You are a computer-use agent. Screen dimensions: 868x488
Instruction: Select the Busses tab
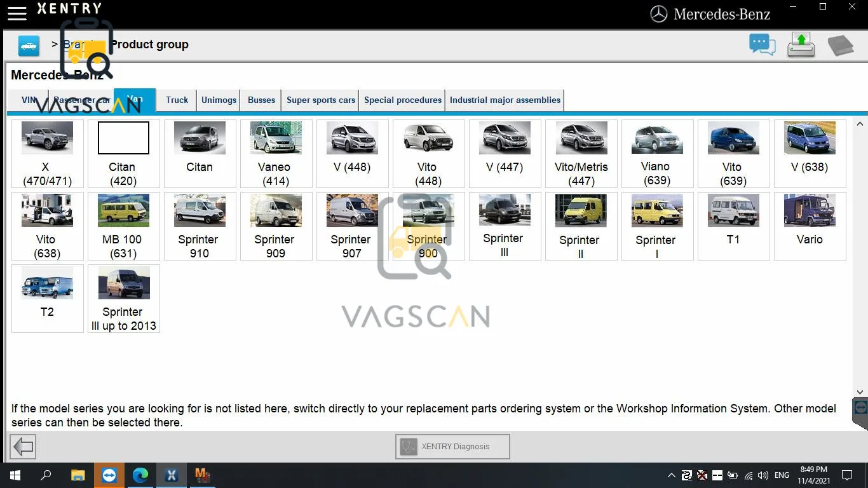[262, 100]
